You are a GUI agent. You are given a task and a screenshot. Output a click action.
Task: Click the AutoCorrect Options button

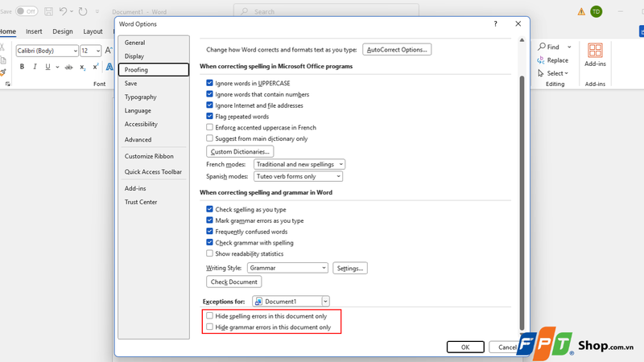click(x=397, y=49)
